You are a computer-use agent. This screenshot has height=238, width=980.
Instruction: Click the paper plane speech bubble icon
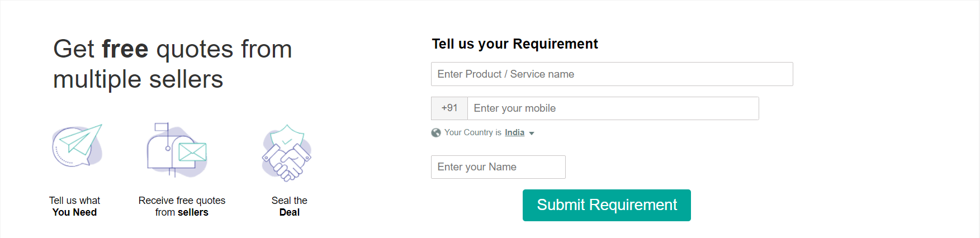click(x=77, y=146)
